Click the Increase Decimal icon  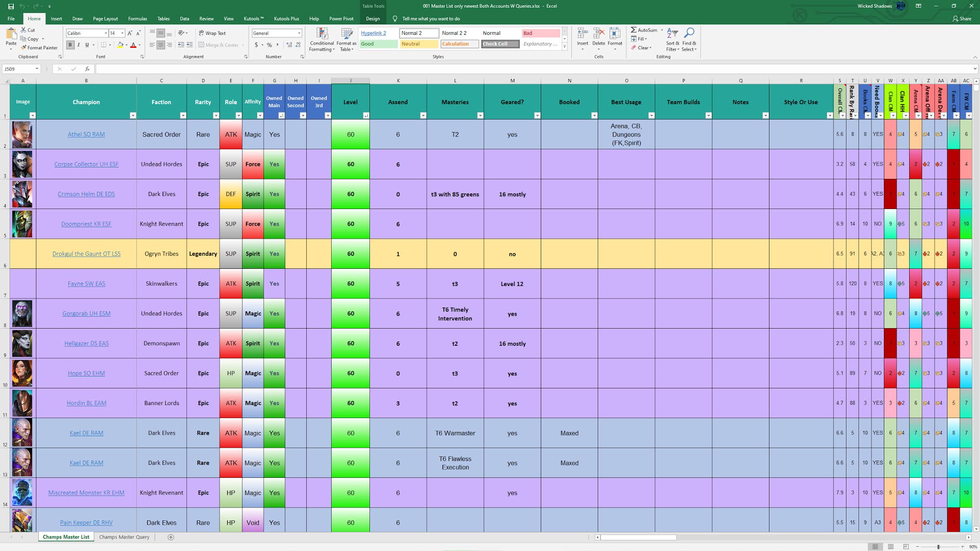[289, 45]
